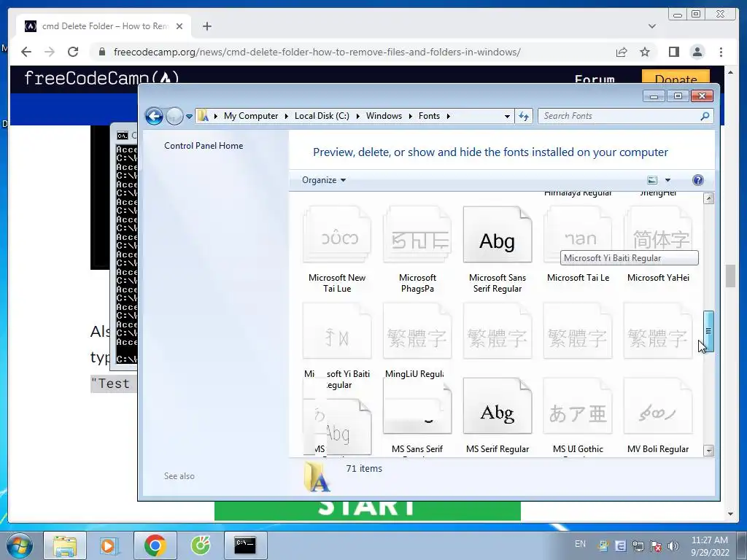Image resolution: width=747 pixels, height=560 pixels.
Task: Open the Chrome profile avatar
Action: (697, 52)
